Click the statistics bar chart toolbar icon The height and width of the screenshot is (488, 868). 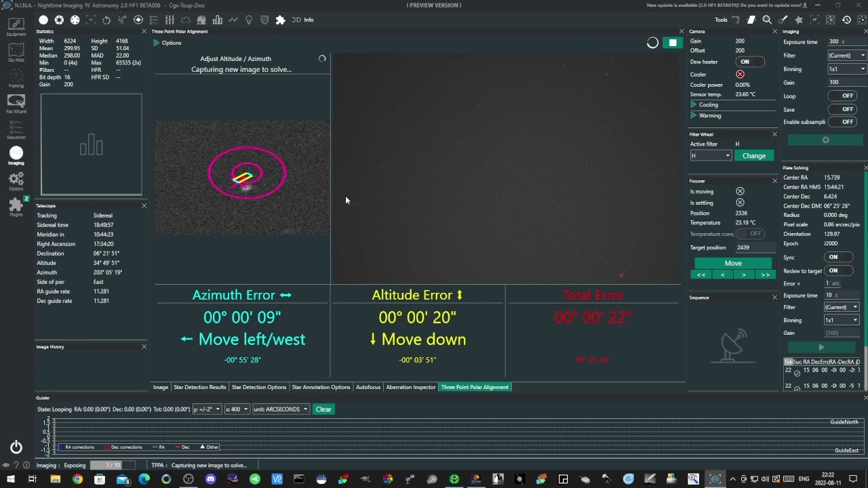coord(218,20)
